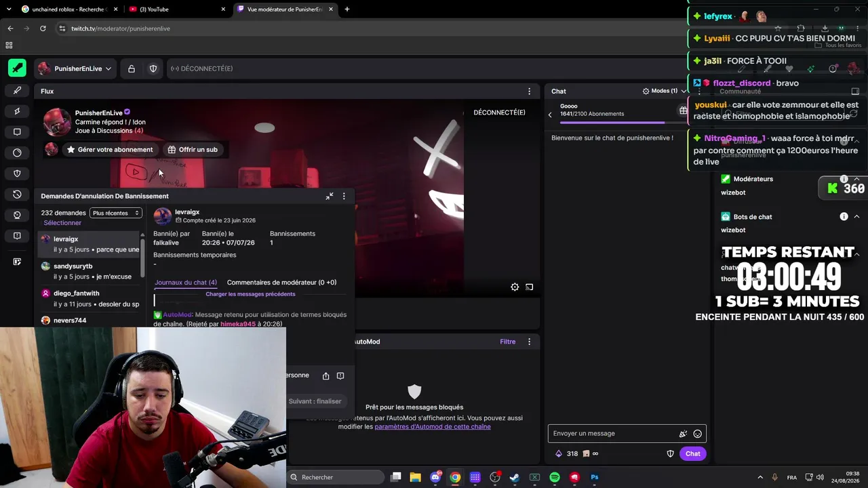Collapse the unban requests panel
Image resolution: width=868 pixels, height=488 pixels.
[330, 196]
